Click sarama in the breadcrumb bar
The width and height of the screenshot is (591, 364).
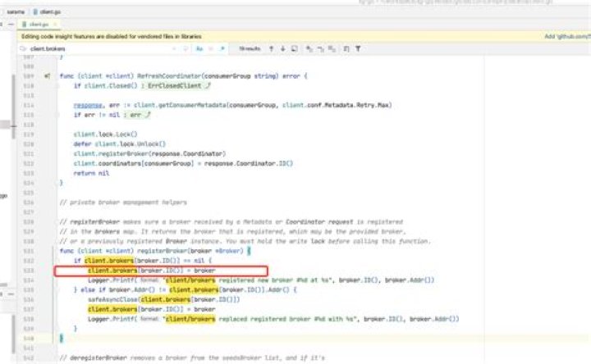16,12
